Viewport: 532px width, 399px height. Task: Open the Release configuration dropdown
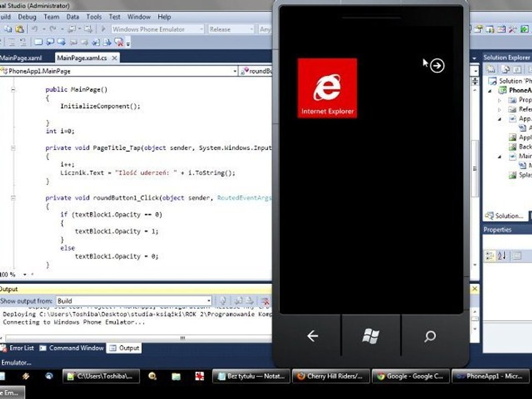pyautogui.click(x=252, y=29)
